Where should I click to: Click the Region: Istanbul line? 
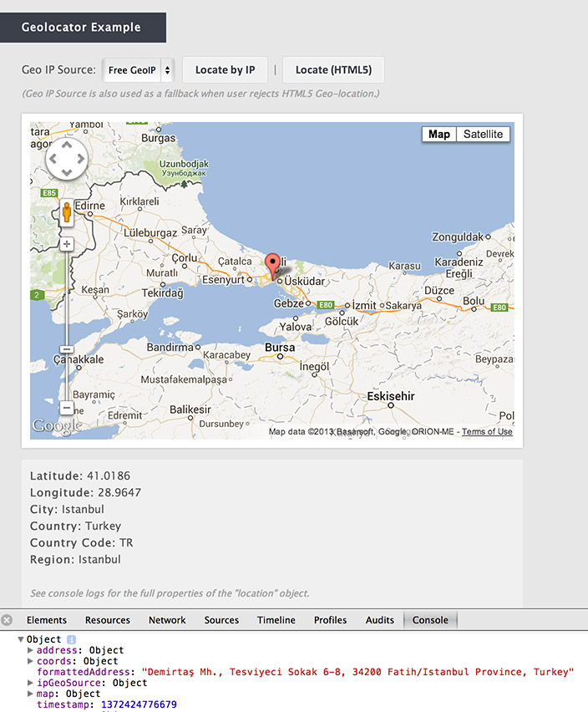click(x=75, y=559)
